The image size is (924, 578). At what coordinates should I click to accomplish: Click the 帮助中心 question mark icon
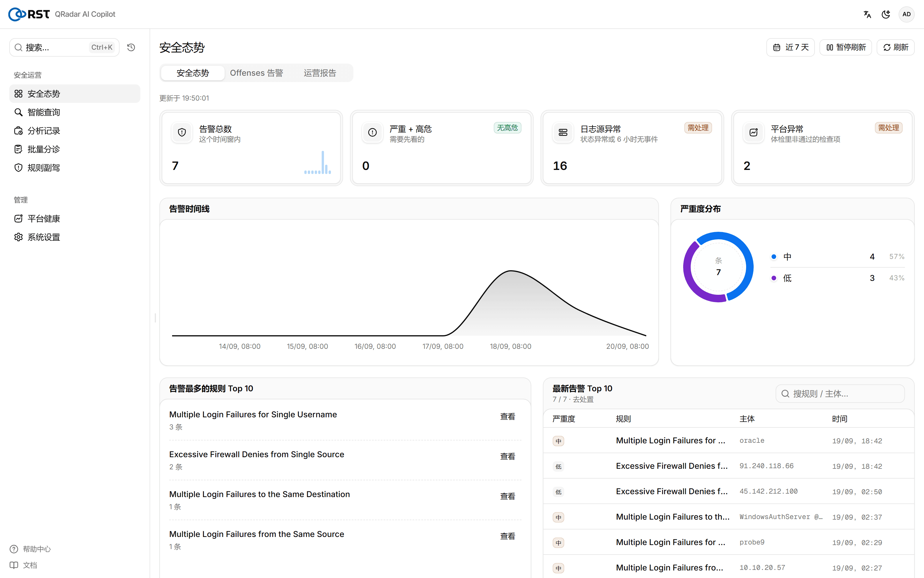14,549
